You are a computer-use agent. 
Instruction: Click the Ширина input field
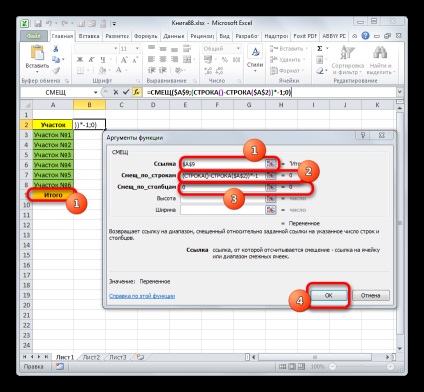click(222, 210)
